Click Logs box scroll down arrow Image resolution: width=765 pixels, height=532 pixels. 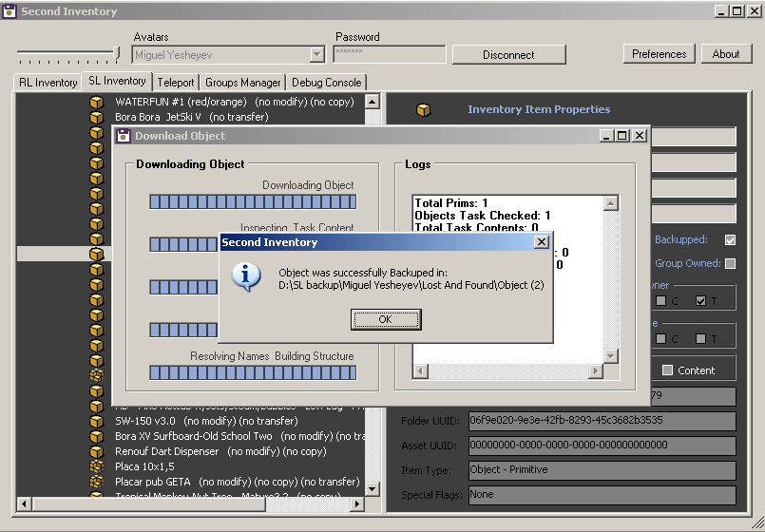click(x=611, y=356)
